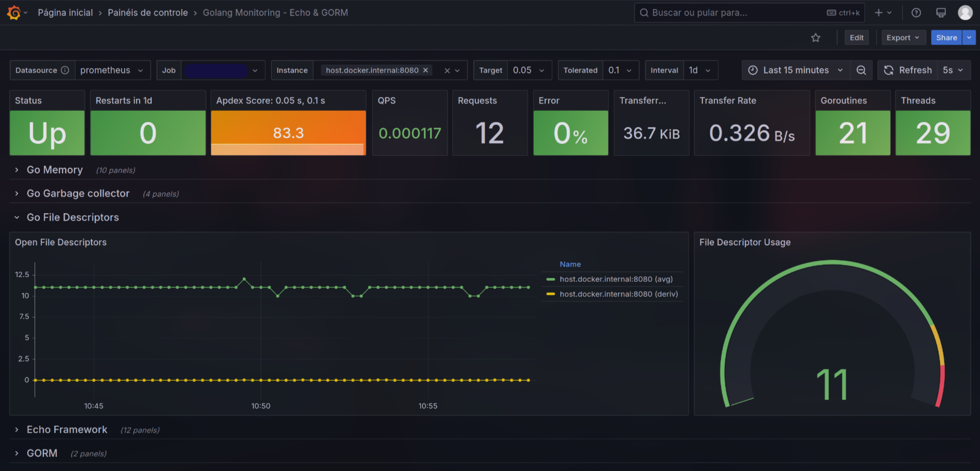Viewport: 980px width, 471px height.
Task: Click the gauge value 11
Action: pos(832,384)
